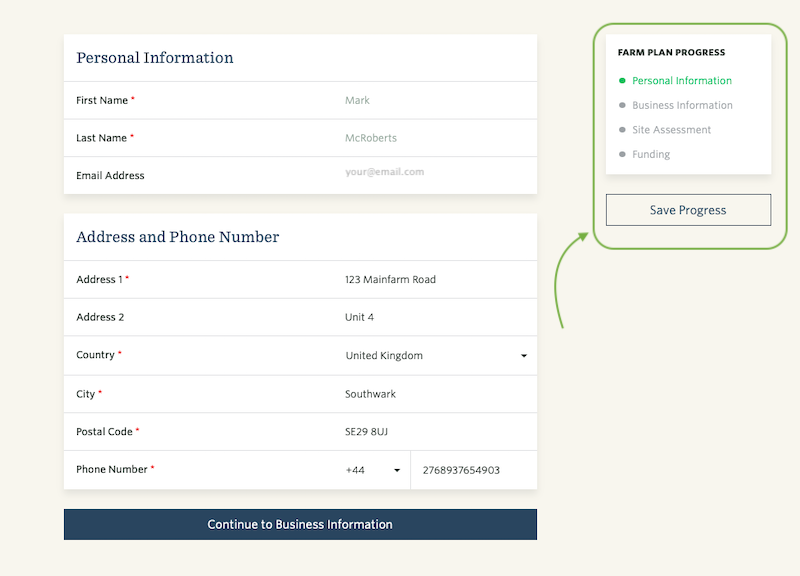
Task: Open the Site Assessment progress step
Action: 671,130
